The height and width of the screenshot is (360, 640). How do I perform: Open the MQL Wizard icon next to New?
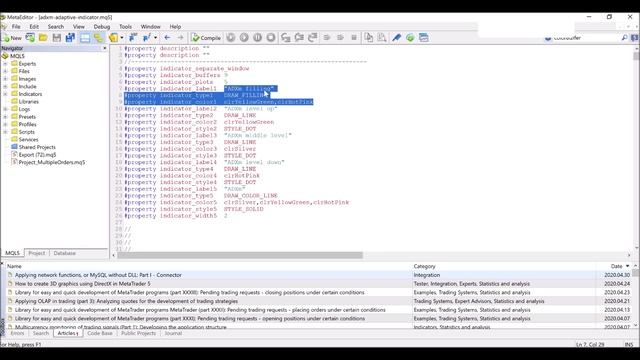[x=30, y=38]
